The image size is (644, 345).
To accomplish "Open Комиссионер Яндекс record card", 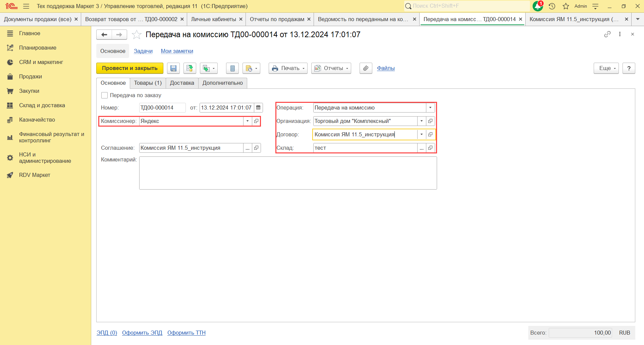I will click(x=256, y=121).
